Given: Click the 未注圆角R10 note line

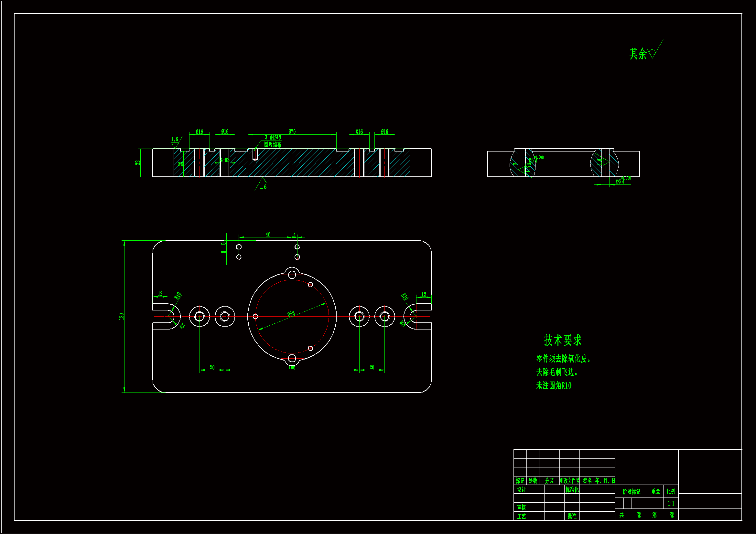Looking at the screenshot, I should pos(554,386).
